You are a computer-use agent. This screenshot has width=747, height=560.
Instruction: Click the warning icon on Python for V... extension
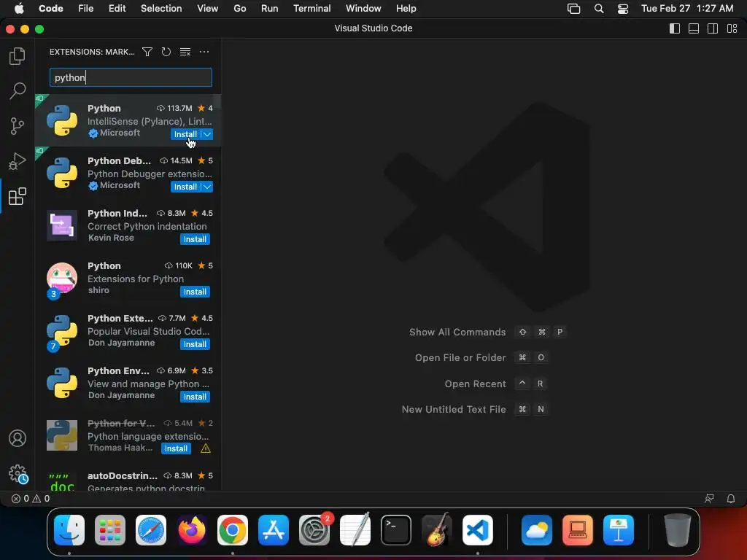(205, 448)
